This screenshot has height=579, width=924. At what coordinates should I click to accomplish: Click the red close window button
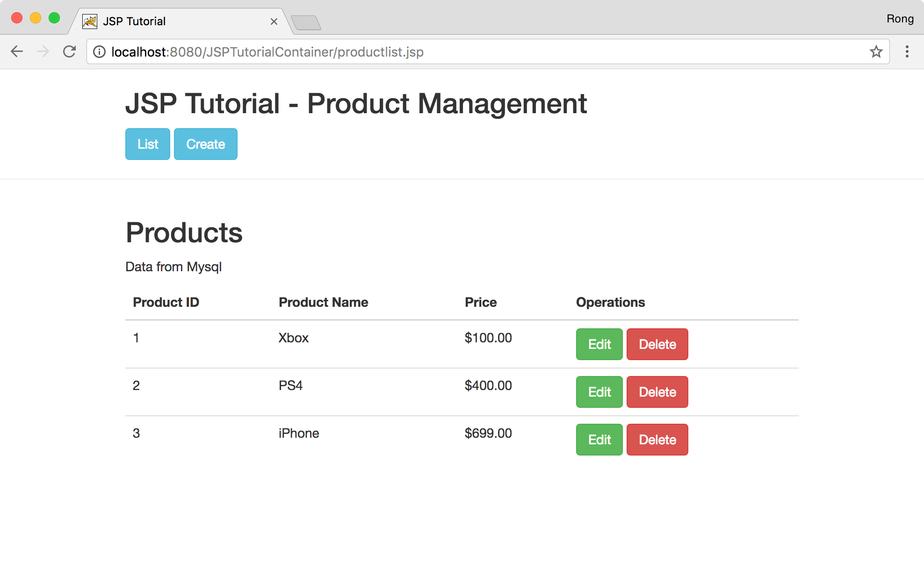click(x=17, y=18)
